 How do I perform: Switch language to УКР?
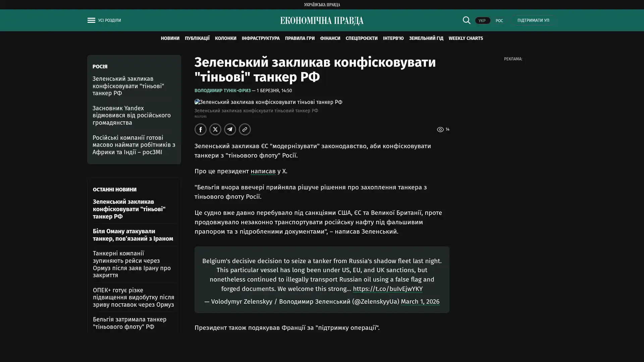tap(482, 21)
